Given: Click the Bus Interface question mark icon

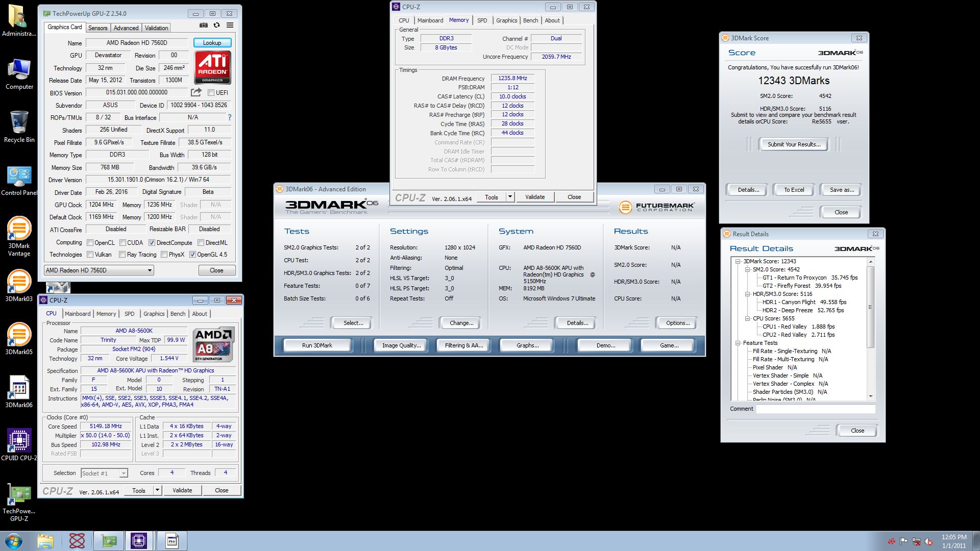Looking at the screenshot, I should [230, 117].
